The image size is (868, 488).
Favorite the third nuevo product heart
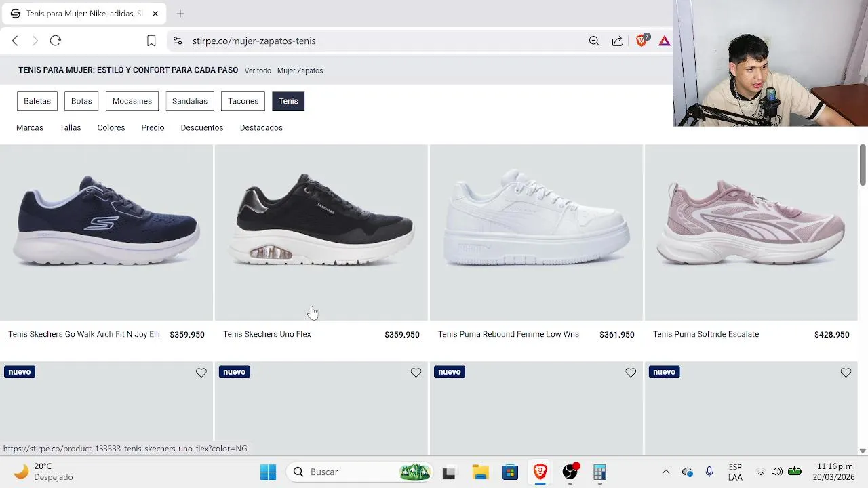coord(631,373)
